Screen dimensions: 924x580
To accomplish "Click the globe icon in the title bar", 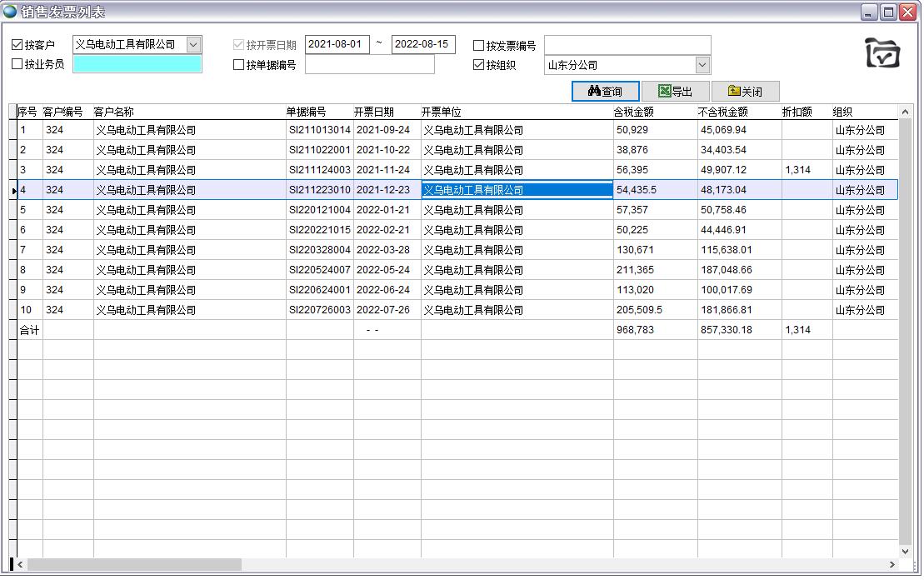I will 10,12.
